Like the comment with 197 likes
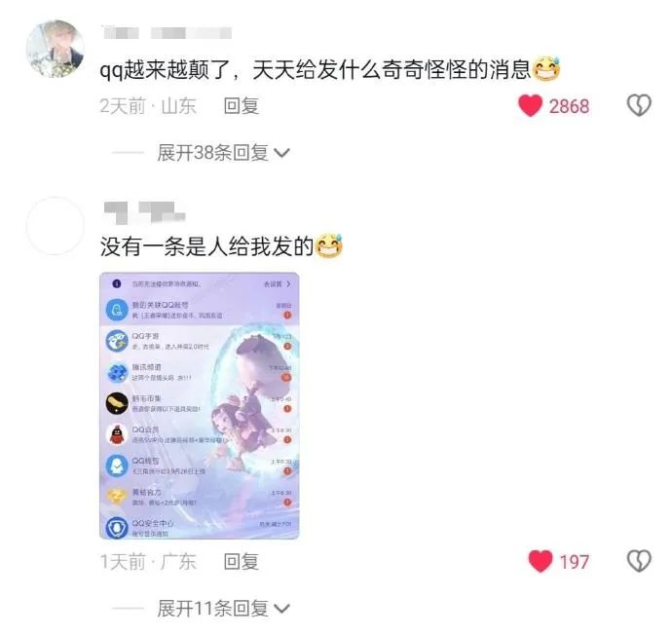This screenshot has width=672, height=634. tap(541, 561)
